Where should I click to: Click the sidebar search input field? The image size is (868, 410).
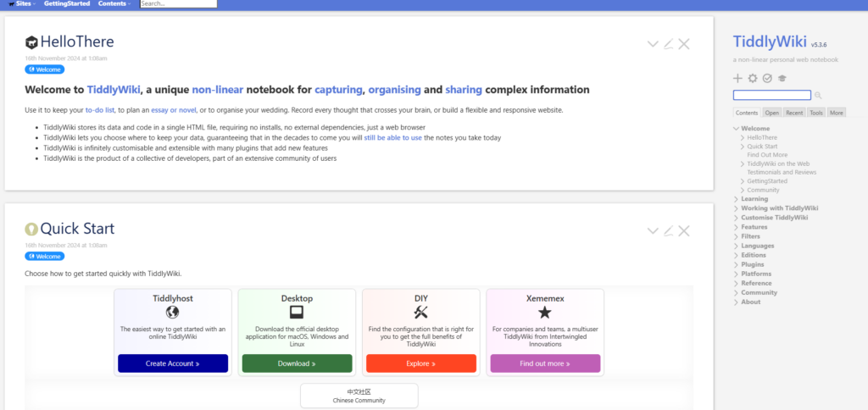coord(771,96)
